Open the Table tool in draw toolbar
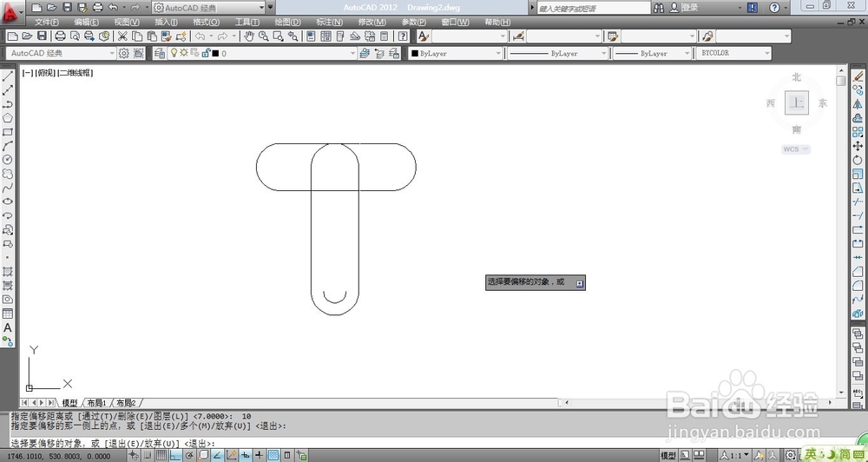 pos(8,313)
